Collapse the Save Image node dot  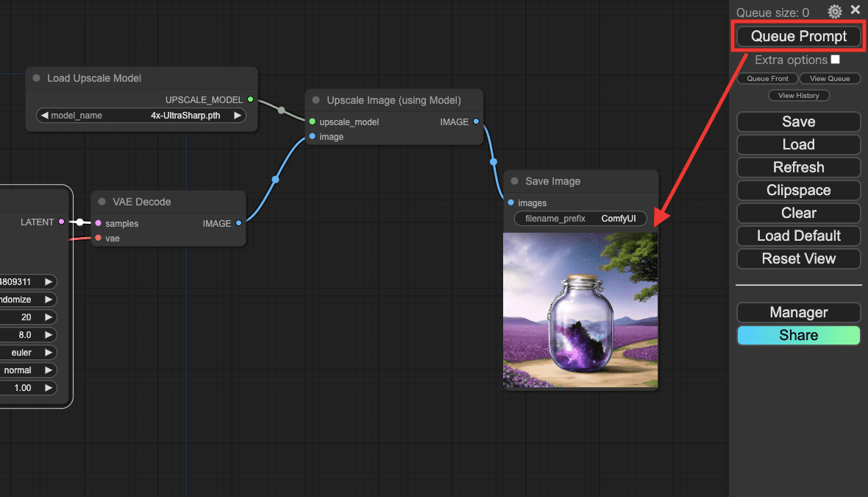(515, 181)
